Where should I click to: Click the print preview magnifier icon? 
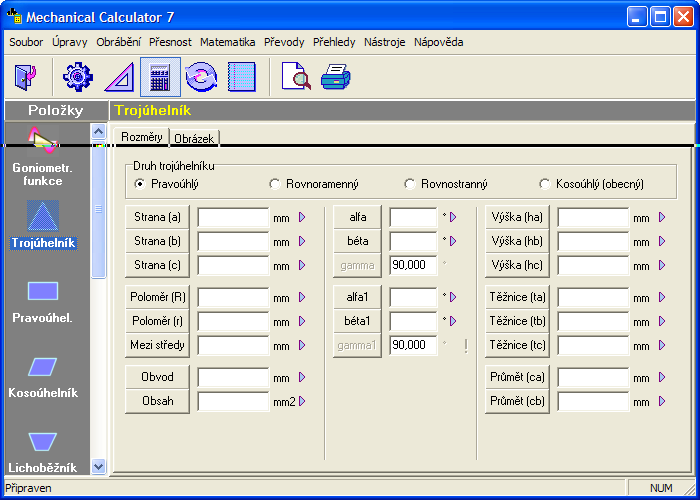pyautogui.click(x=296, y=76)
